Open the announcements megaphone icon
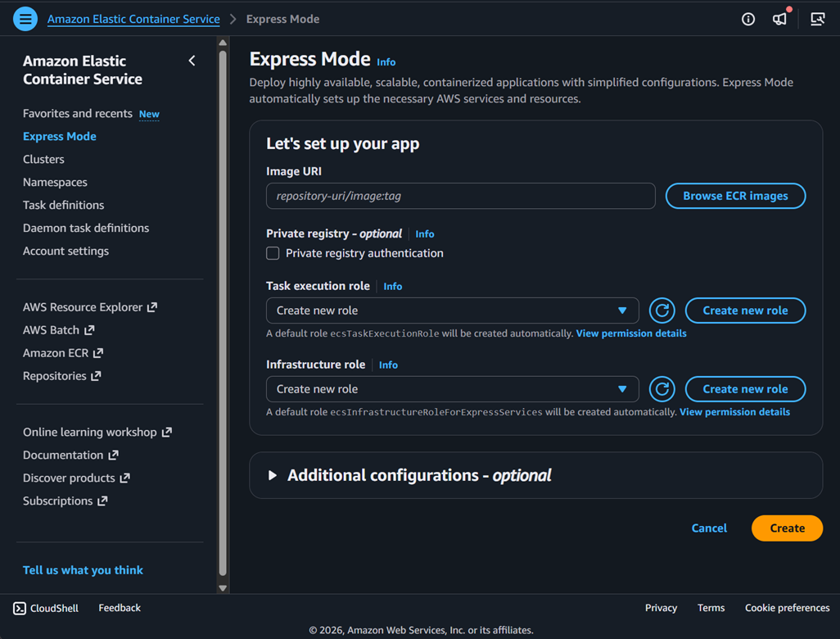This screenshot has height=639, width=840. [779, 20]
